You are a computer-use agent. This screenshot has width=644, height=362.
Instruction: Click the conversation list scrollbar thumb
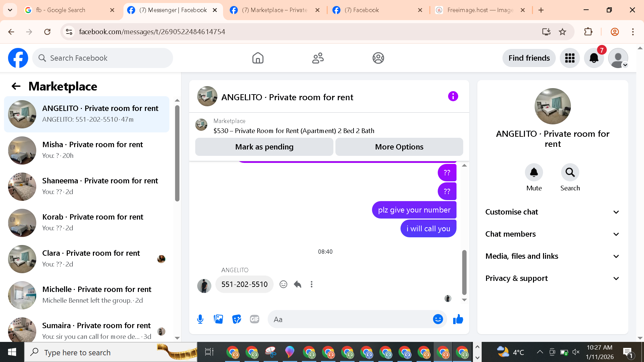pos(177,153)
